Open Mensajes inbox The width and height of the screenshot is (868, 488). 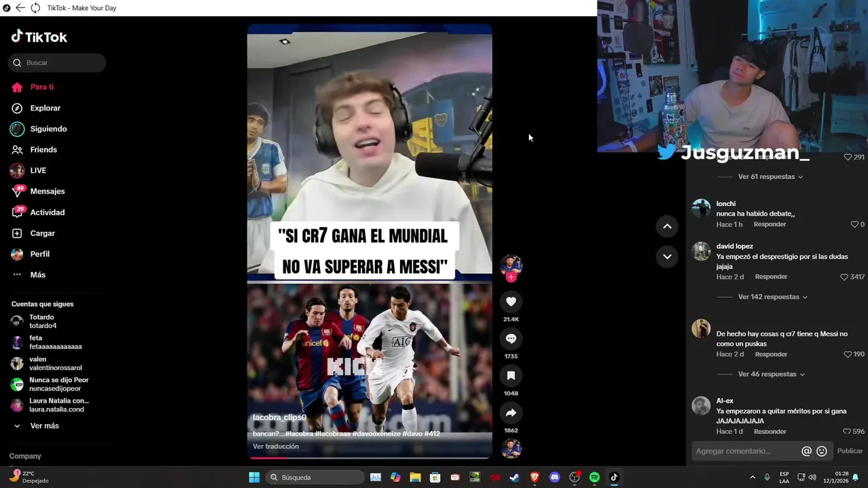47,191
